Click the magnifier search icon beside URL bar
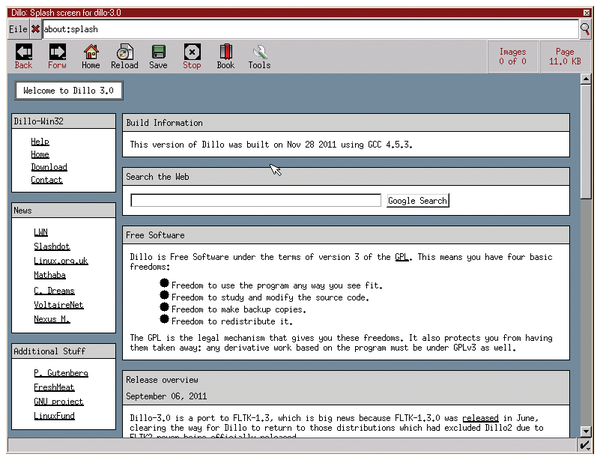Screen dimensions: 600x460 coord(585,29)
